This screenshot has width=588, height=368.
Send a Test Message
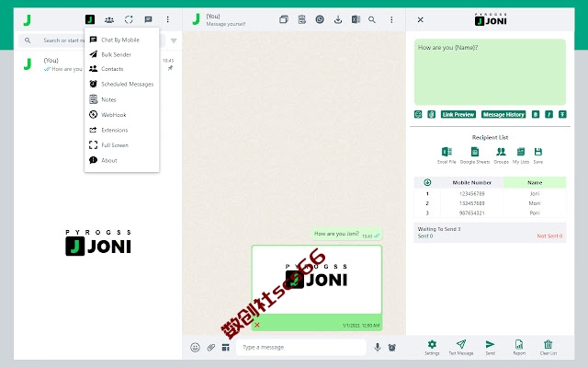(461, 348)
